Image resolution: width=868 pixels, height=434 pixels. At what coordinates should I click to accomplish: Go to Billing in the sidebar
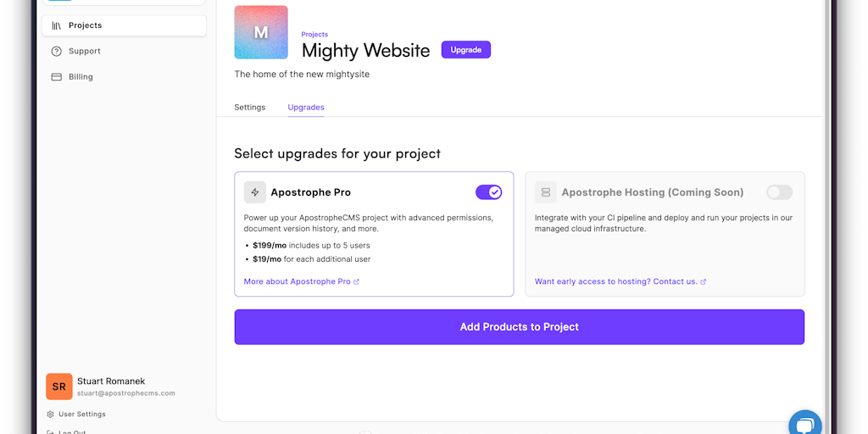81,76
